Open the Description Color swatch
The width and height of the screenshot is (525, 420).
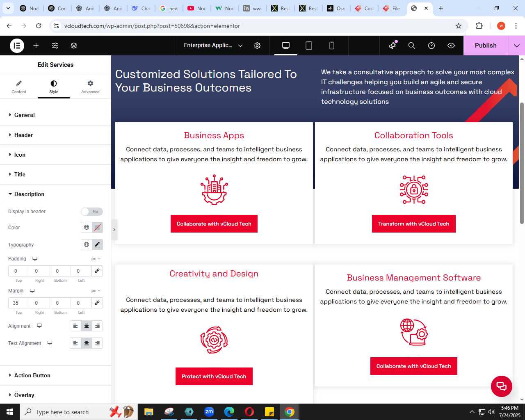tap(97, 227)
